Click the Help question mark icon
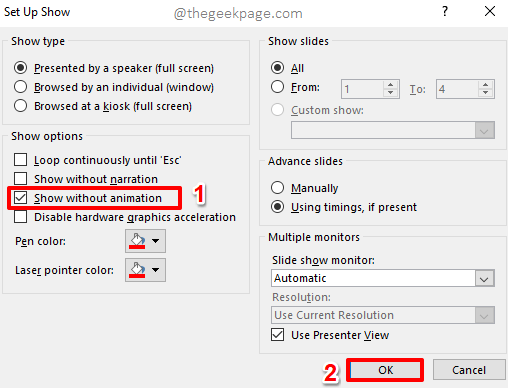 (445, 12)
